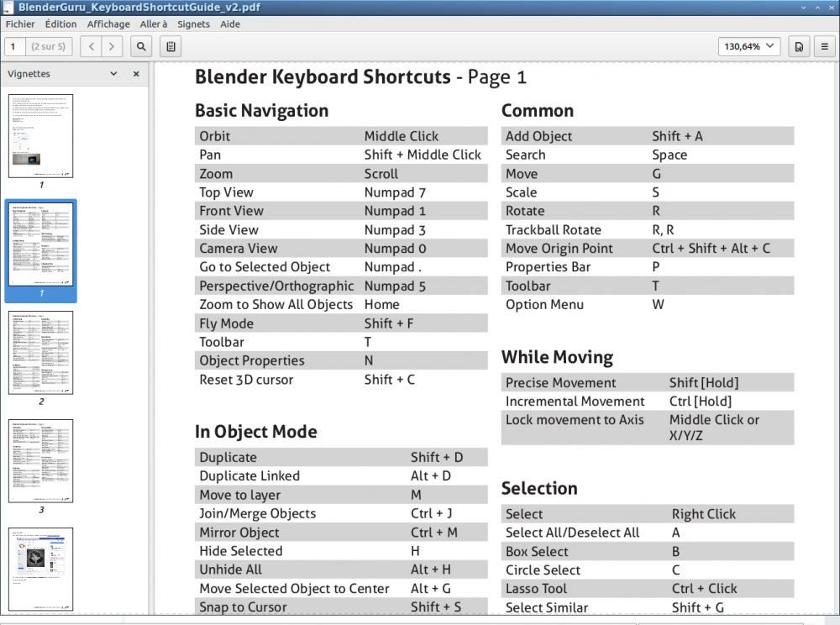Open the Signets menu

coord(193,24)
